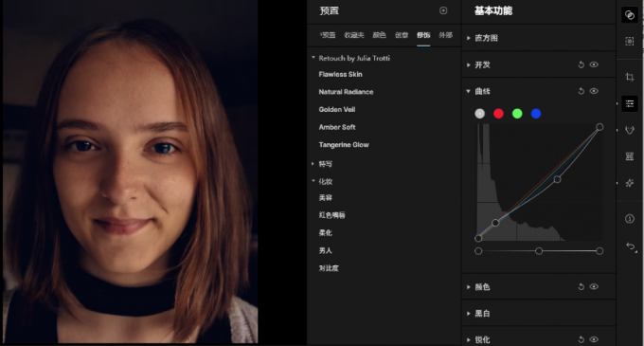Switch to the 预置 tab
The image size is (644, 346).
(328, 35)
